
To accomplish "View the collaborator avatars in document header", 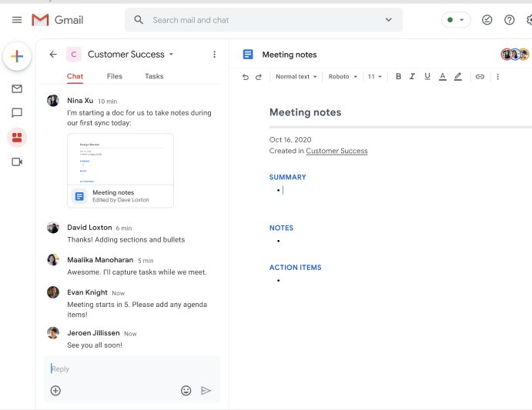I will (515, 55).
